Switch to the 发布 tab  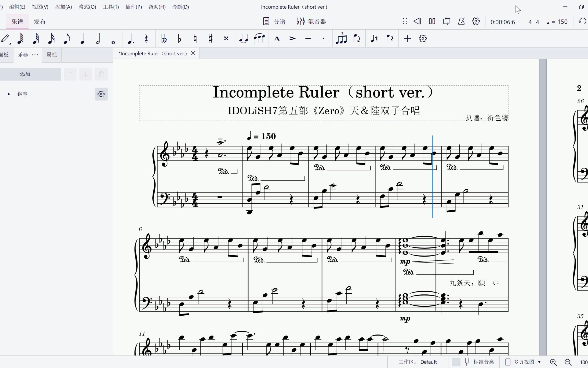pyautogui.click(x=40, y=21)
